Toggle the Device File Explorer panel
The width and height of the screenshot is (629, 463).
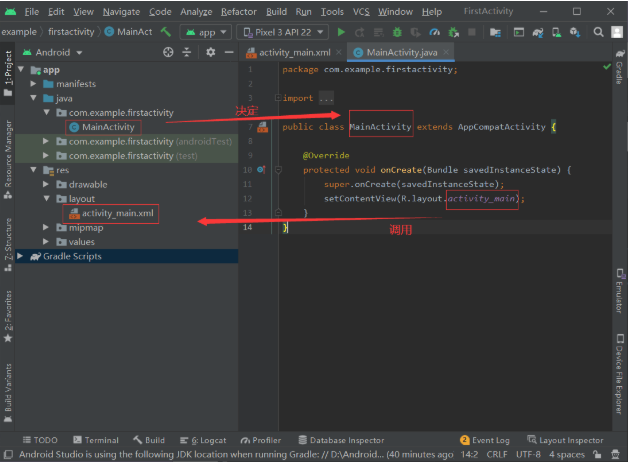pyautogui.click(x=620, y=374)
